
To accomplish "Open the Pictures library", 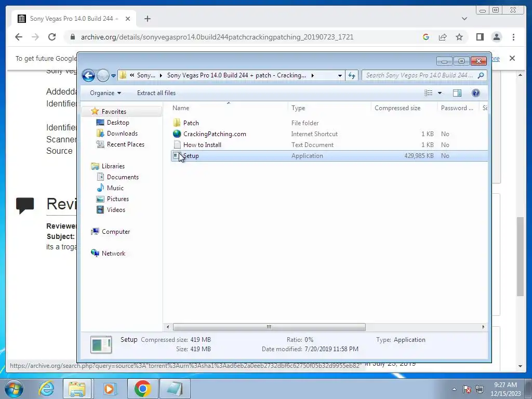I will click(x=118, y=199).
